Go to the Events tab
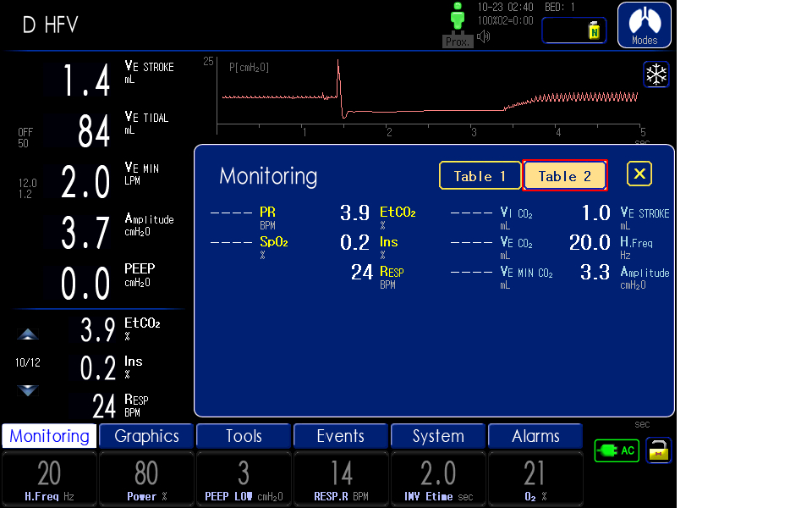Viewport: 812px width, 508px height. click(341, 436)
